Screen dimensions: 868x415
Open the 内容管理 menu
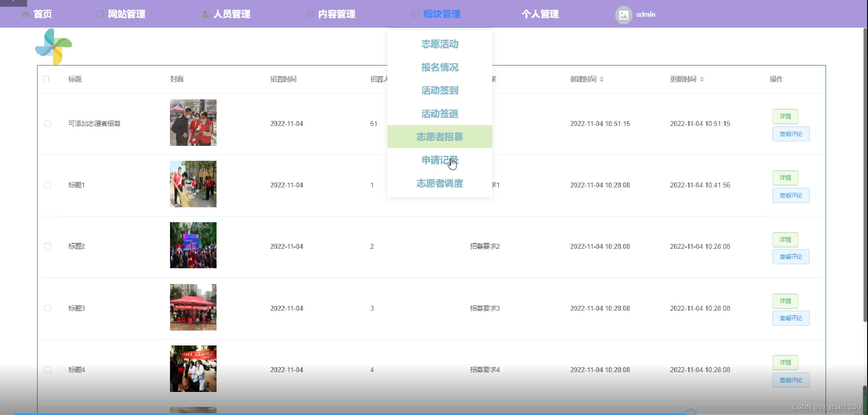click(x=337, y=14)
